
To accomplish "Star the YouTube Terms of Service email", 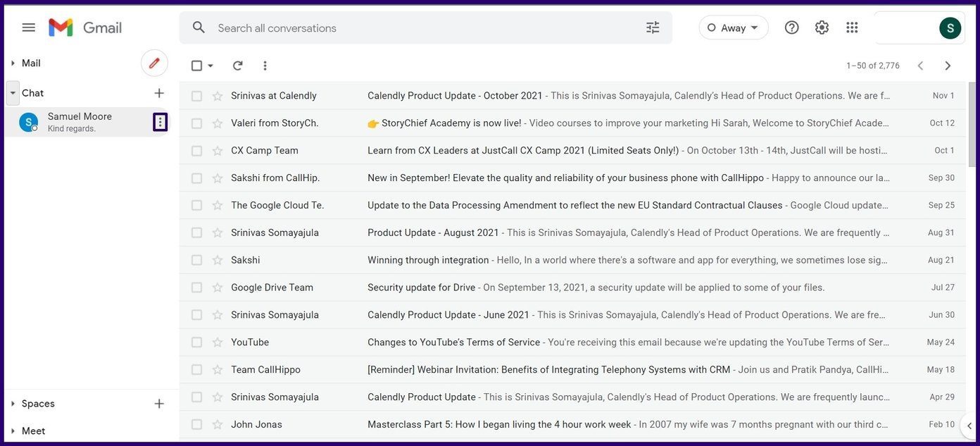I will [x=218, y=342].
